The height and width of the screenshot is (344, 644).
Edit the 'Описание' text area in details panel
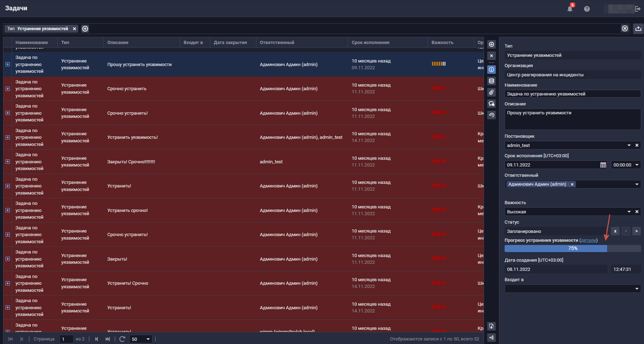pos(573,119)
